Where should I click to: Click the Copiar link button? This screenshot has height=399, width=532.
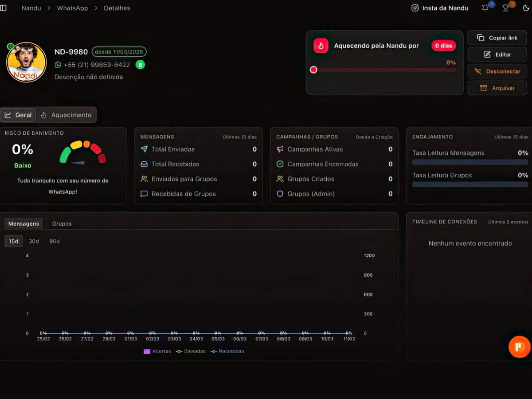tap(497, 38)
